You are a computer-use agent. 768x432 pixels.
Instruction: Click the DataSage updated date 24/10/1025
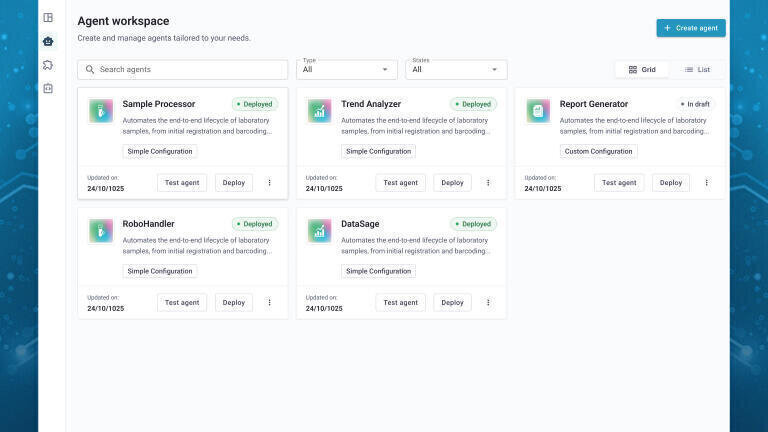point(324,308)
